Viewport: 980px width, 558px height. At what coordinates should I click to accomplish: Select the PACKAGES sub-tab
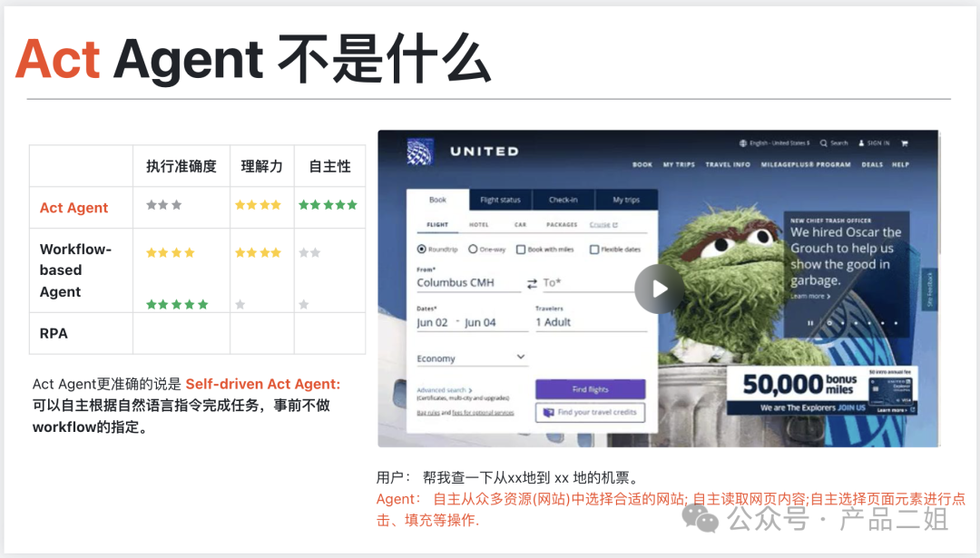click(562, 225)
